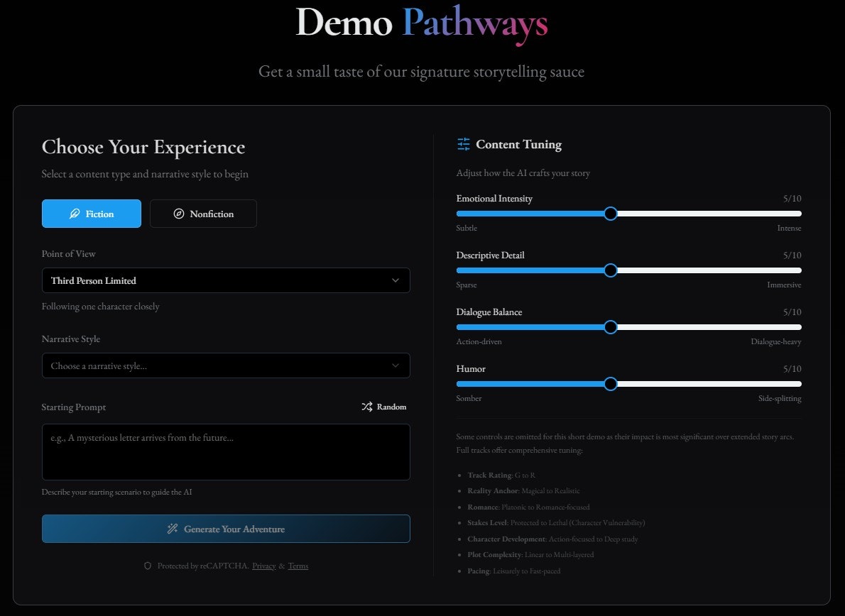Adjust the Emotional Intensity slider handle
845x616 pixels.
pos(610,213)
